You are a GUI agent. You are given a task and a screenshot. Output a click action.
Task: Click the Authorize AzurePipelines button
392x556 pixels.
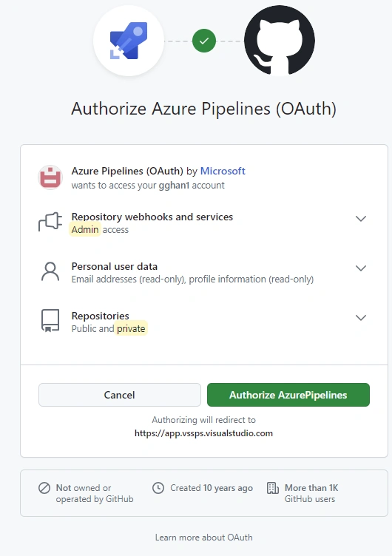(288, 395)
